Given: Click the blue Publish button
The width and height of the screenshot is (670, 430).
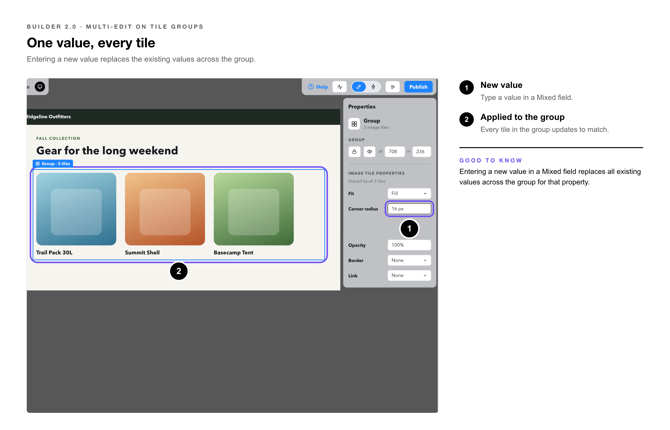Looking at the screenshot, I should pyautogui.click(x=418, y=87).
